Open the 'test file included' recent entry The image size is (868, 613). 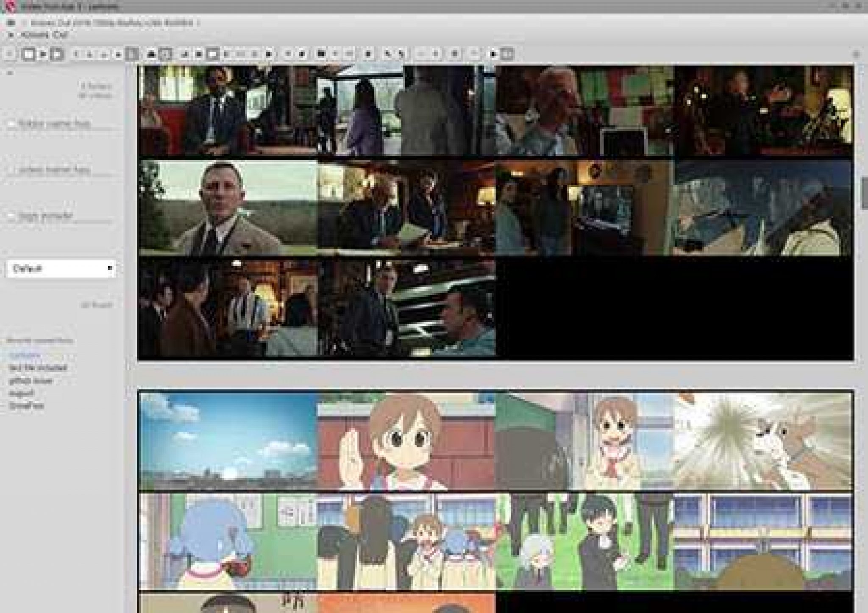[x=38, y=368]
